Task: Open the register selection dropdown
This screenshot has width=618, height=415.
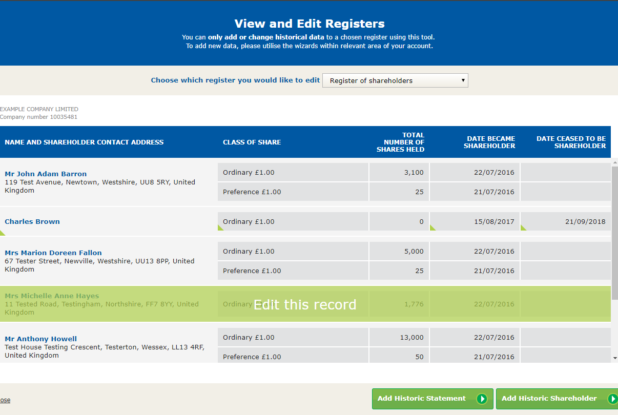Action: [395, 80]
